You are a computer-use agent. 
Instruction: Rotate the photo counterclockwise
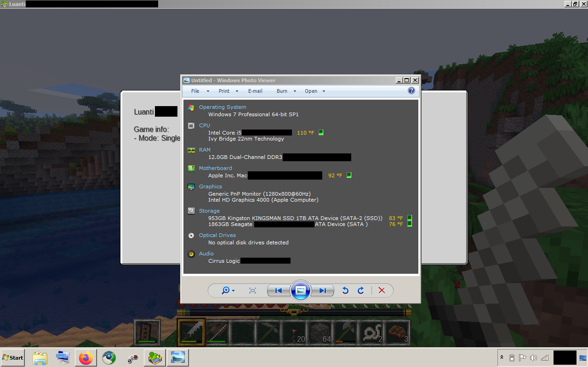click(345, 290)
